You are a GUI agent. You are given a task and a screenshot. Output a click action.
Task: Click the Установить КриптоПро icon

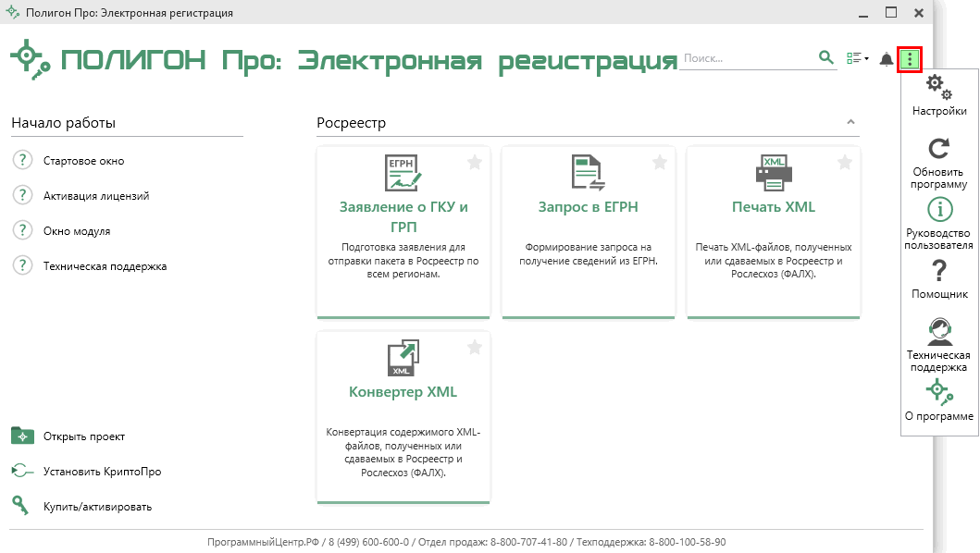point(22,470)
